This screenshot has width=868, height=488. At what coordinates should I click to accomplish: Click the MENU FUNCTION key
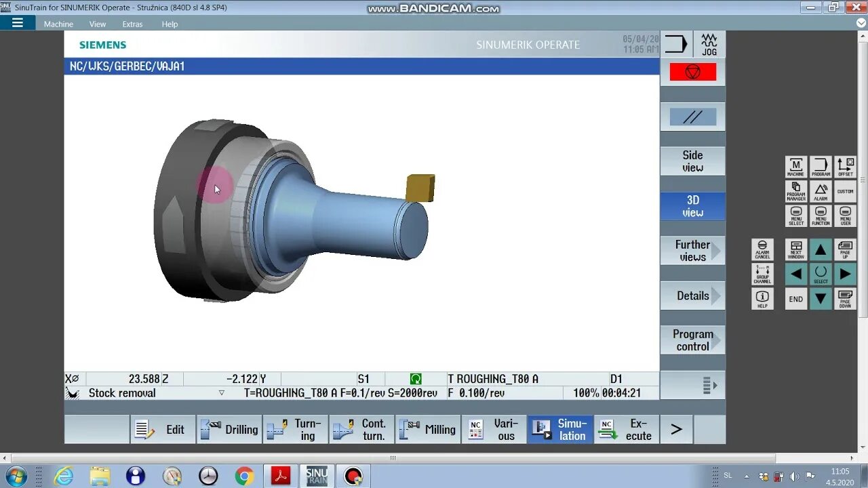pos(821,216)
